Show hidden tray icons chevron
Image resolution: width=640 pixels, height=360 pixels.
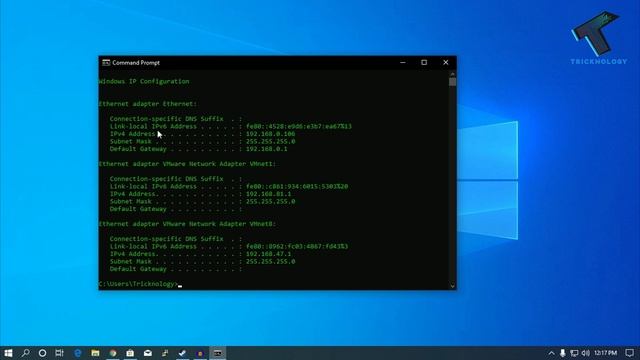point(551,353)
